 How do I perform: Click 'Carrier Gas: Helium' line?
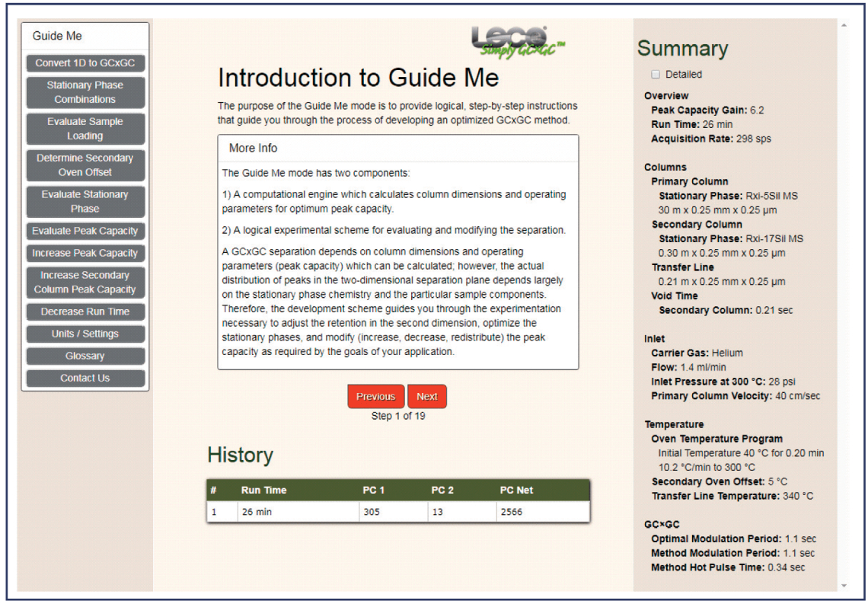click(697, 353)
